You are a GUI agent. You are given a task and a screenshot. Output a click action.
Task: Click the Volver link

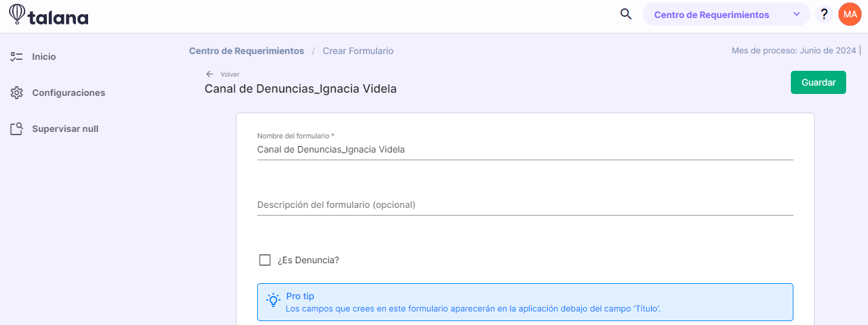pos(230,74)
